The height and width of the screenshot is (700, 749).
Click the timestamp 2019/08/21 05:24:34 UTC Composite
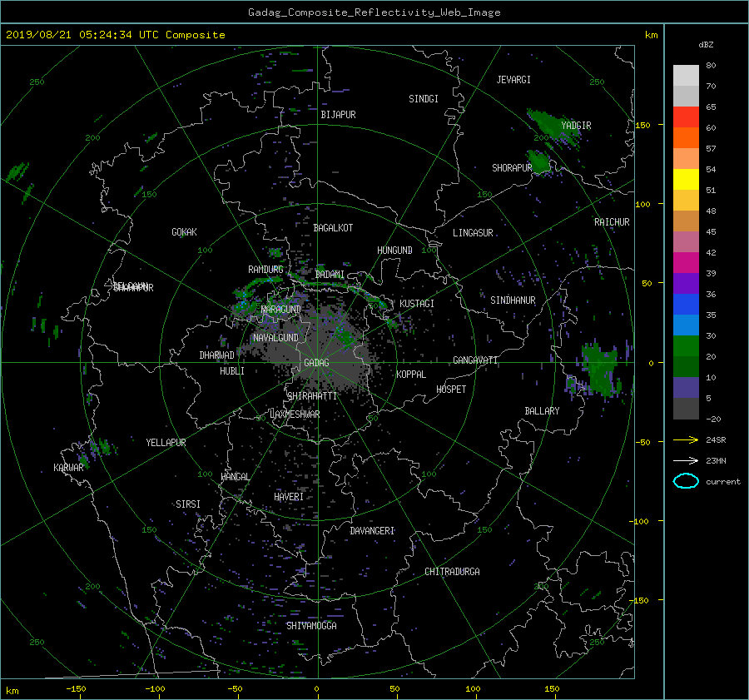(x=115, y=35)
